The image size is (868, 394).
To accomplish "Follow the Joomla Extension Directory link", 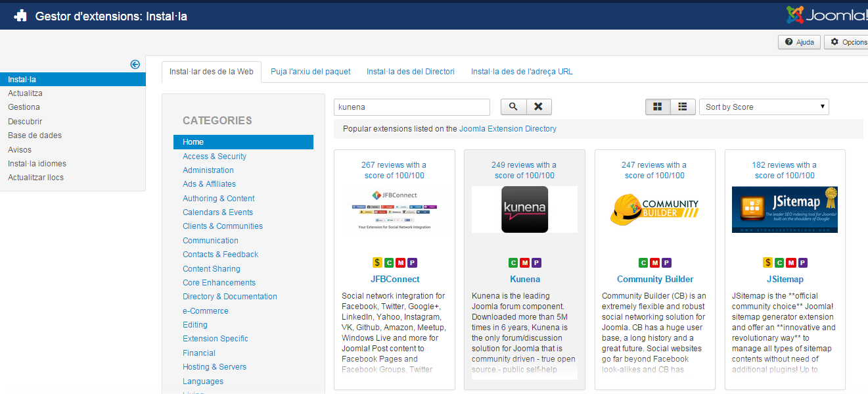I will tap(507, 129).
